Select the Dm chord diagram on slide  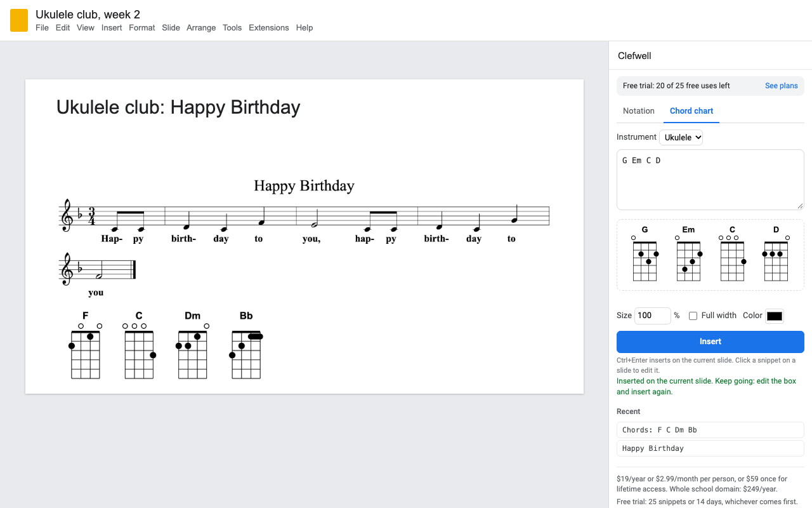tap(193, 345)
